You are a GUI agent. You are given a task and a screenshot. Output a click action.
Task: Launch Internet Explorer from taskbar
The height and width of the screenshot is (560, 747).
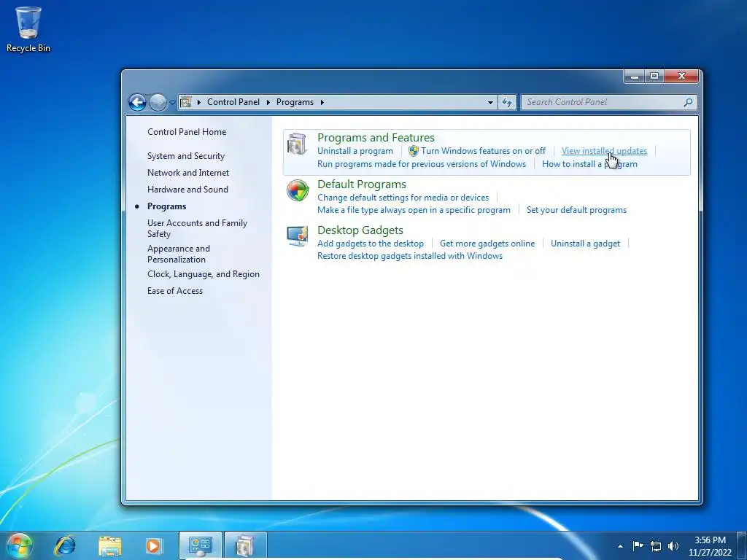point(65,545)
